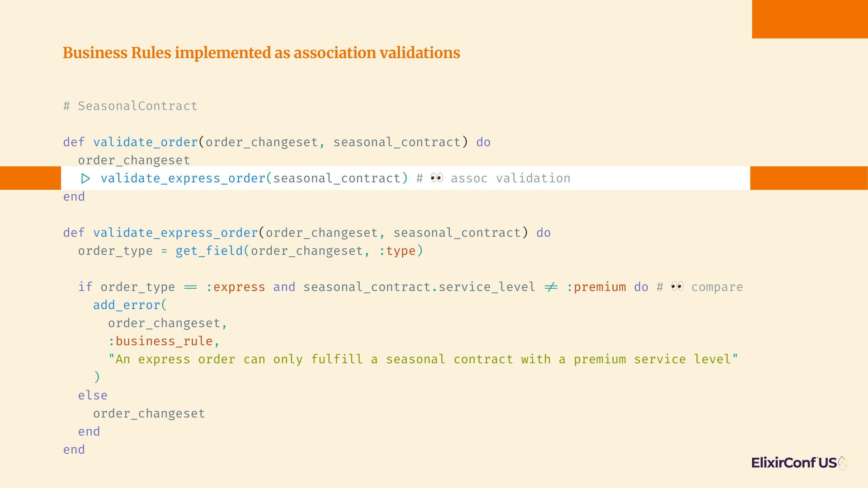Image resolution: width=868 pixels, height=488 pixels.
Task: Click the express order error message string
Action: 423,359
